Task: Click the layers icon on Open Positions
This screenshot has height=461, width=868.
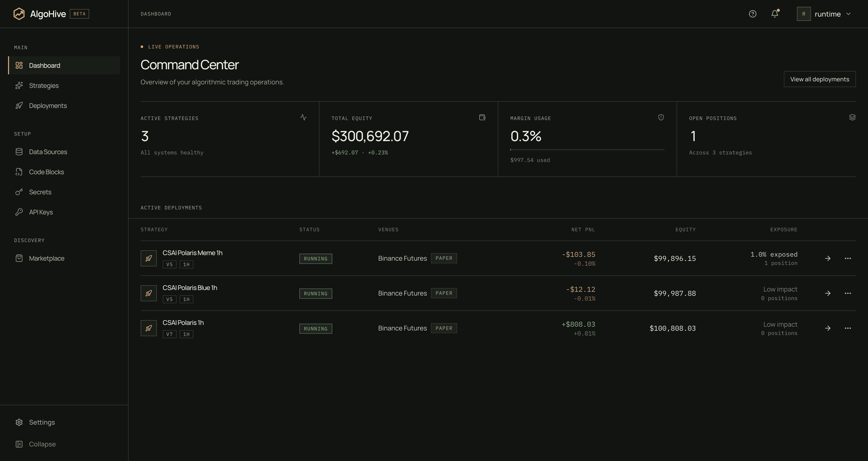Action: click(852, 117)
